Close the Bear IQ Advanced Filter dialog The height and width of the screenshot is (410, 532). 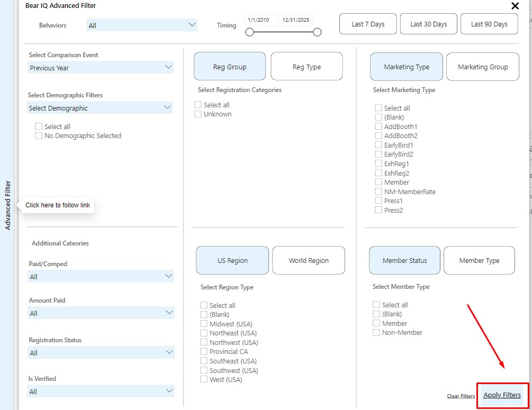(x=515, y=6)
